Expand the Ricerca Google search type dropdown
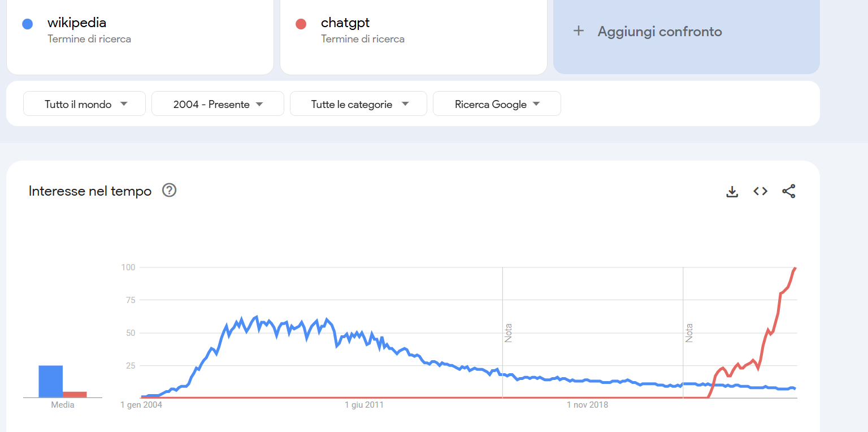The image size is (868, 432). point(497,104)
